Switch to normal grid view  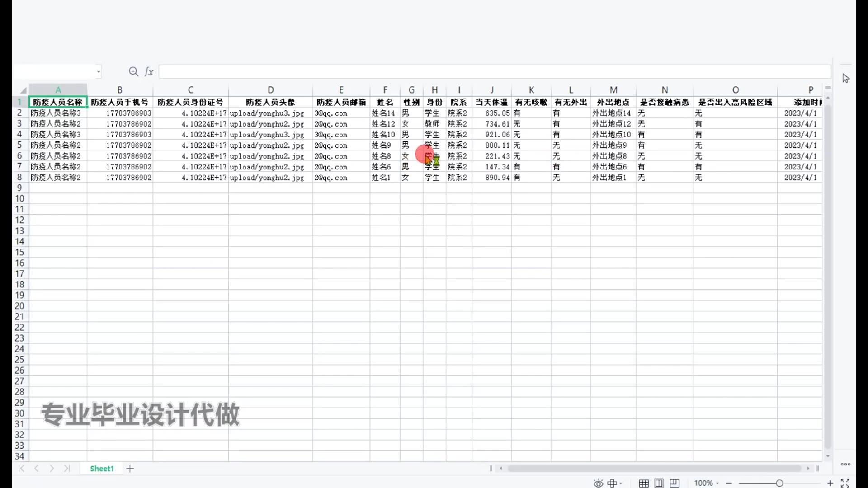[x=644, y=483]
